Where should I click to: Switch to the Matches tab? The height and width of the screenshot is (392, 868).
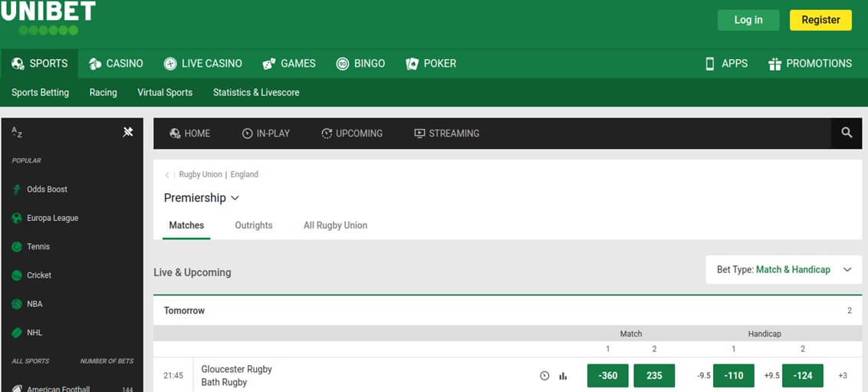(186, 226)
